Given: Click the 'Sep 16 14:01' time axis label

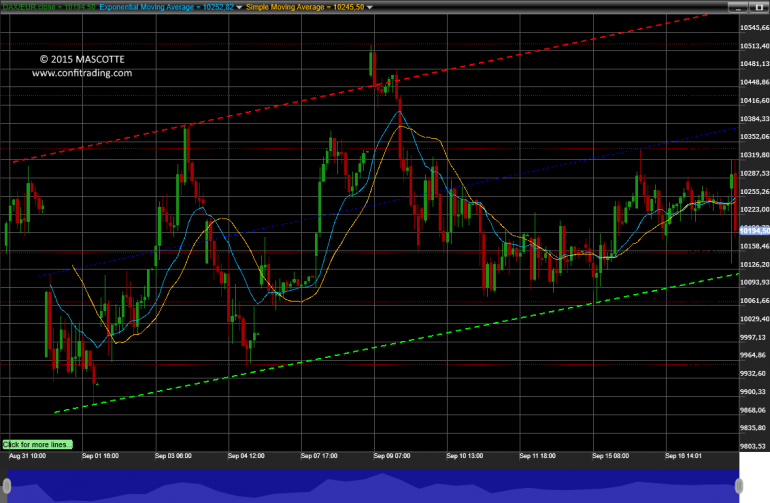Looking at the screenshot, I should [x=684, y=456].
